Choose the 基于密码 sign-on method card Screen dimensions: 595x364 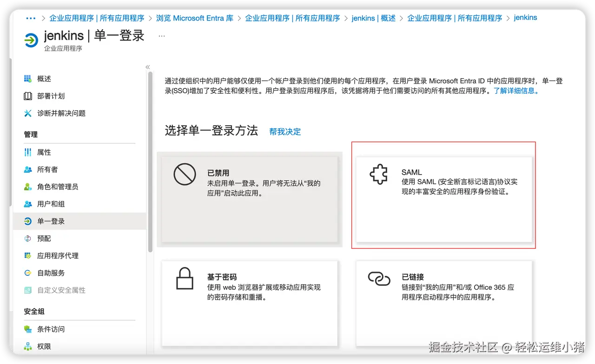click(x=250, y=304)
